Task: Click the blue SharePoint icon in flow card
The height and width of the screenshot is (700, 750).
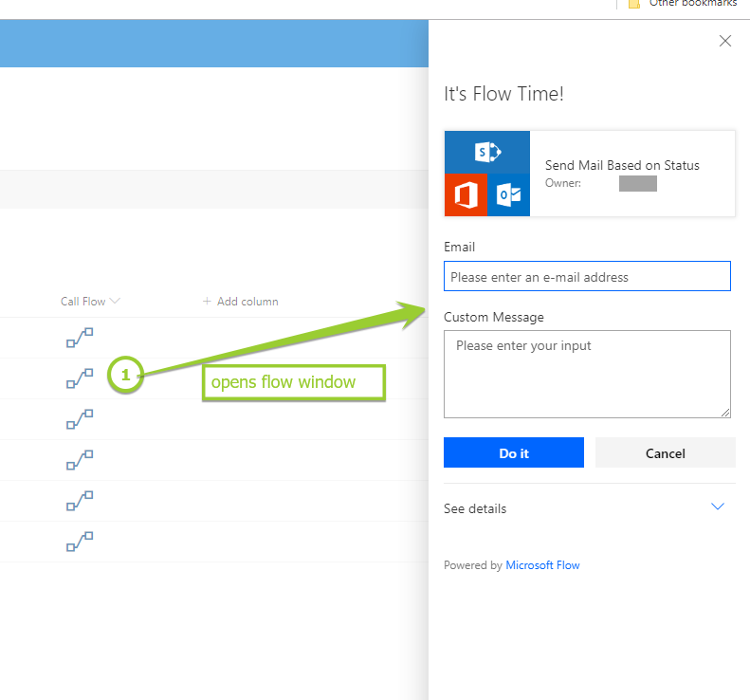Action: coord(487,152)
